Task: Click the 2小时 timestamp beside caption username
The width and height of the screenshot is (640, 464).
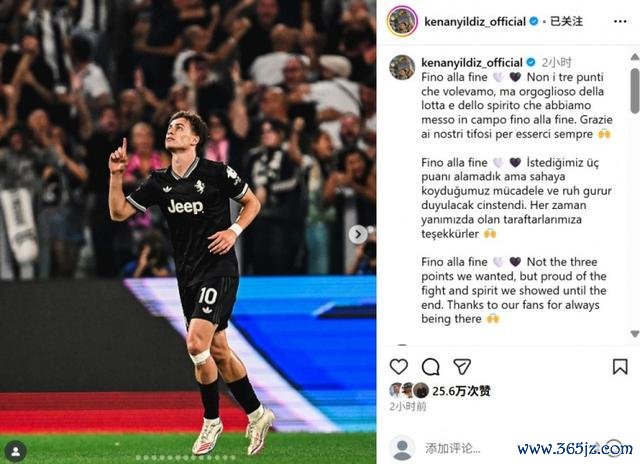Action: tap(557, 62)
